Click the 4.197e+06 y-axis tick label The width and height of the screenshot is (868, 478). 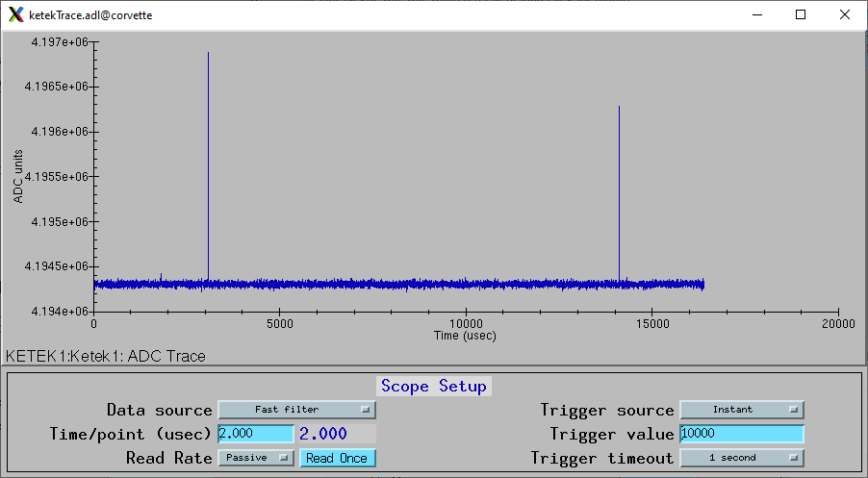(x=60, y=42)
